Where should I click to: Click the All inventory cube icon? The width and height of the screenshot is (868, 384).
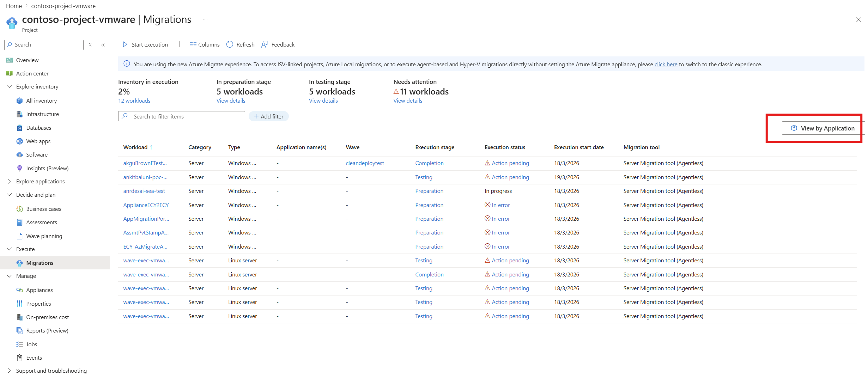(20, 101)
